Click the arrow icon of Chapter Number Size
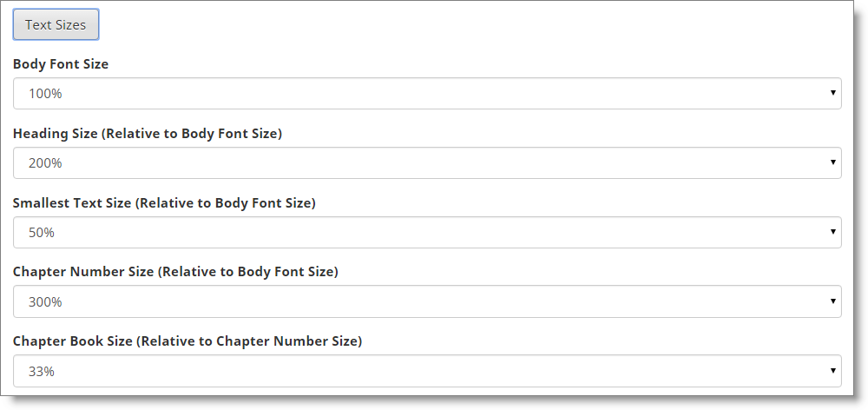The image size is (868, 410). pyautogui.click(x=832, y=301)
